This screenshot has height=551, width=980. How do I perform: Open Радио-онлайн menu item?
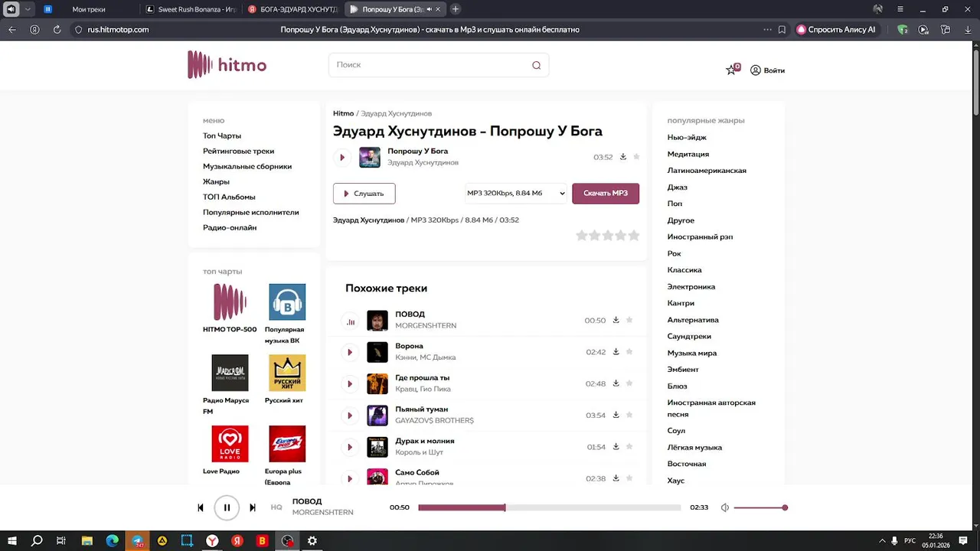tap(230, 227)
